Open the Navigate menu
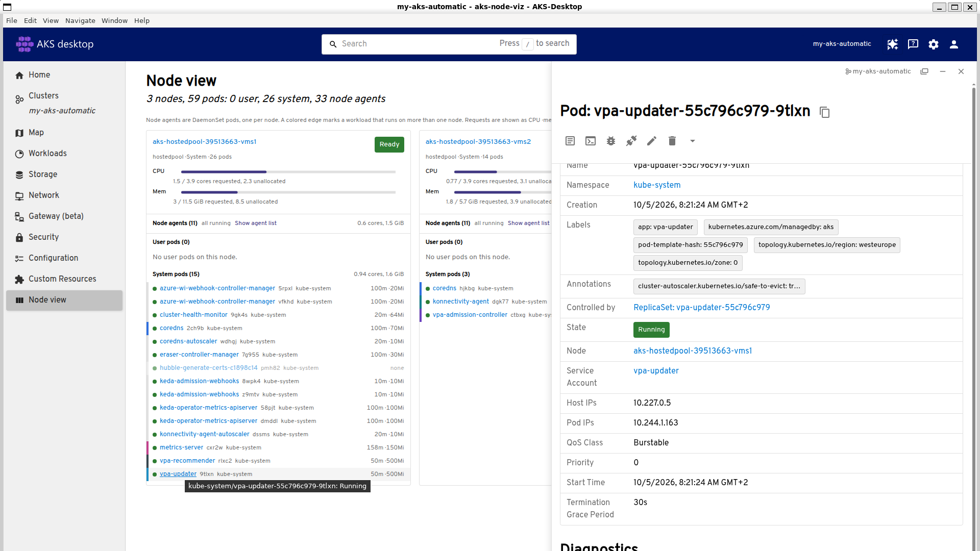 [x=80, y=21]
